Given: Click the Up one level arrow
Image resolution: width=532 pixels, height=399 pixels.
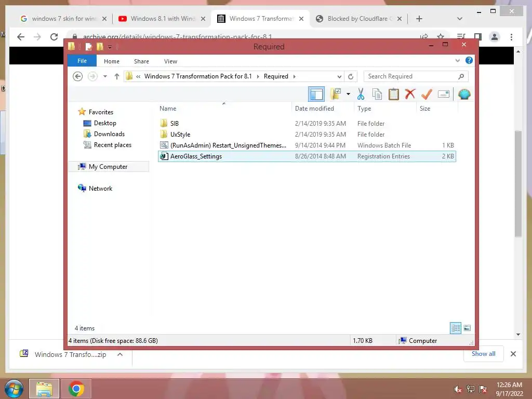Looking at the screenshot, I should [117, 76].
